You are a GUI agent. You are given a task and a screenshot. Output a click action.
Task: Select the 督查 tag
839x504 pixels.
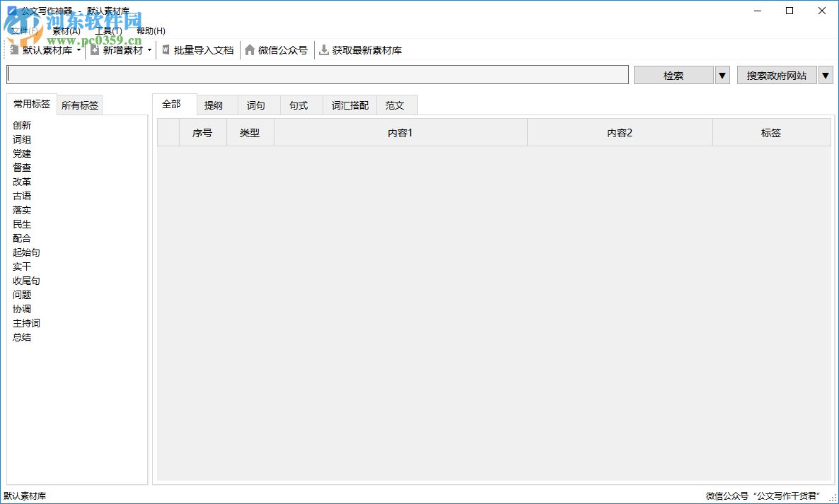point(22,168)
